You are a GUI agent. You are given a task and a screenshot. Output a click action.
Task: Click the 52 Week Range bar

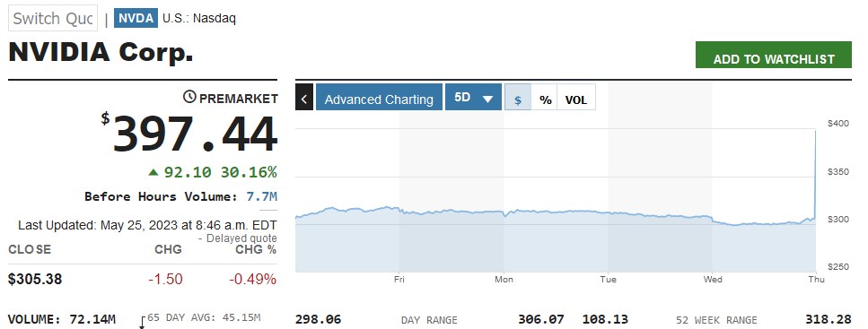[716, 320]
